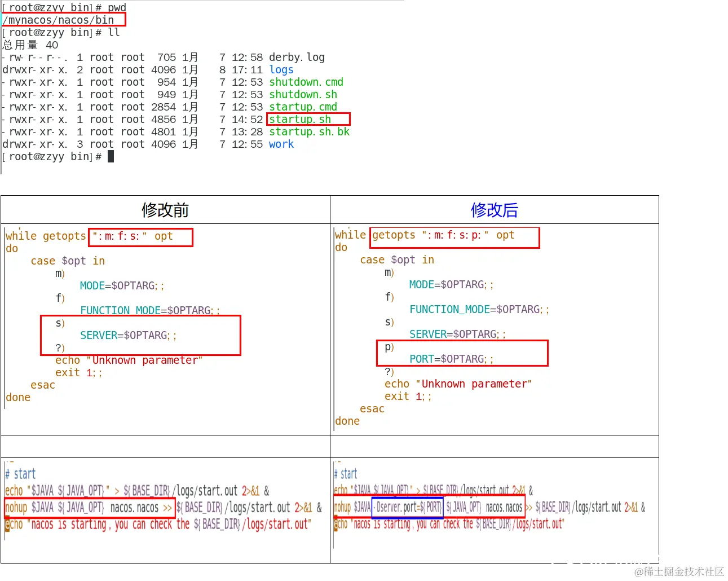Select the shutdown.sh file name

coord(303,94)
